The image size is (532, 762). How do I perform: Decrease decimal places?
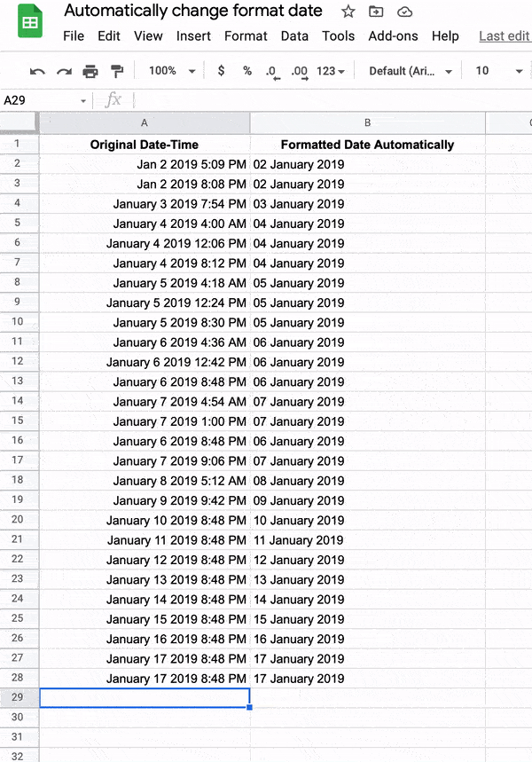[x=270, y=70]
